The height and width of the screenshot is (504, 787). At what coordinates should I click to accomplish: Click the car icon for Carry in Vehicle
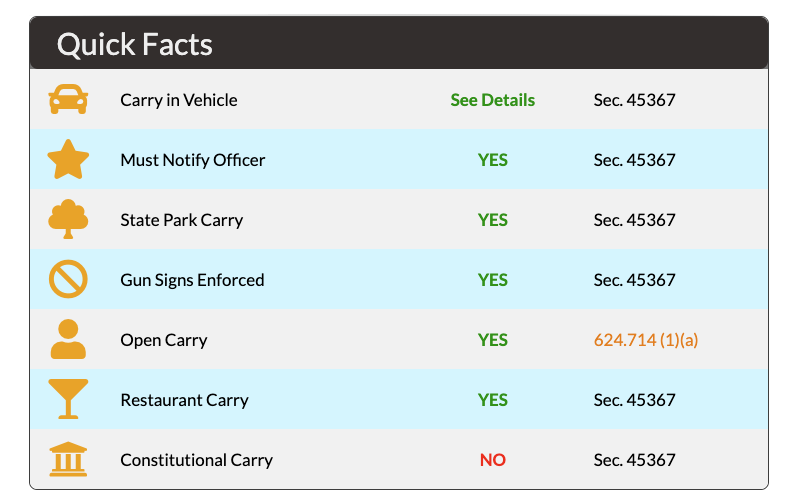click(68, 99)
